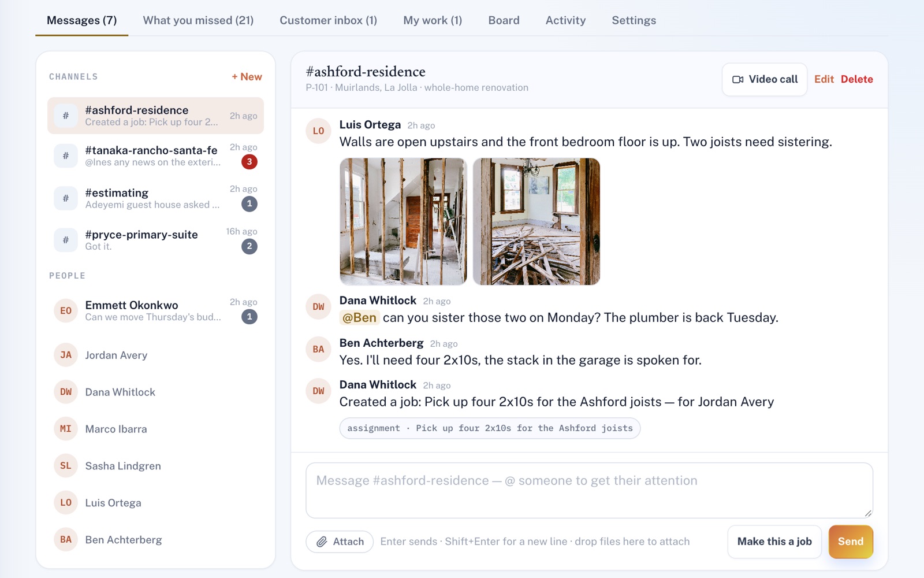Viewport: 924px width, 578px height.
Task: Click the unread badge 1 beside Emmett Okonkwo
Action: [x=249, y=317]
